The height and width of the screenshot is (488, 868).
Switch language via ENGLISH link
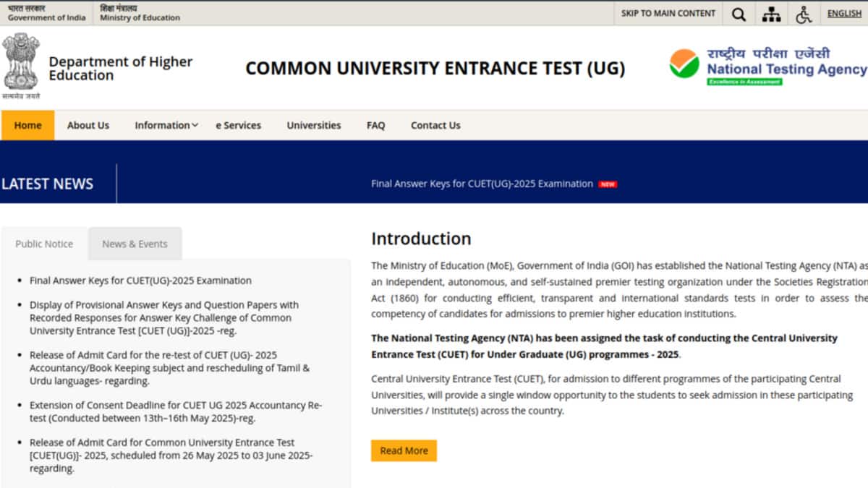point(844,13)
